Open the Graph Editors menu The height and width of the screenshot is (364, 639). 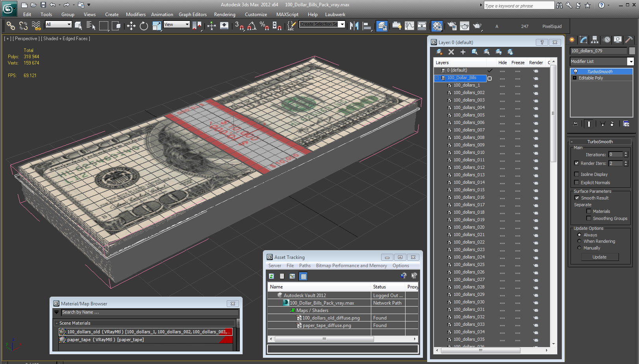click(193, 15)
